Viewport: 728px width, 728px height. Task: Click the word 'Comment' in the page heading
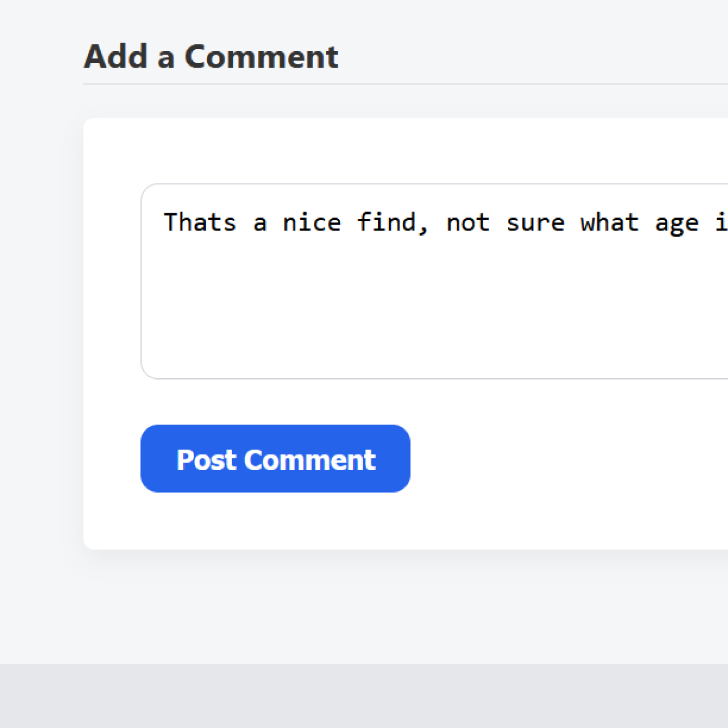(261, 57)
